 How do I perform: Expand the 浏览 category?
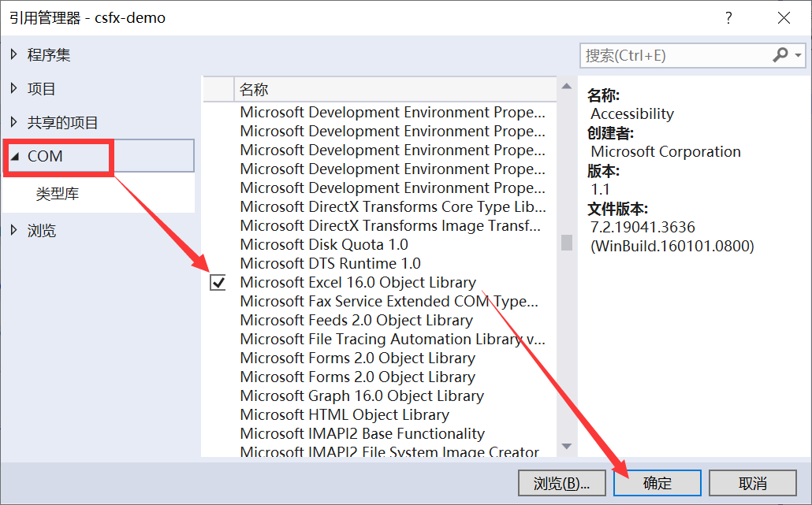tap(14, 230)
